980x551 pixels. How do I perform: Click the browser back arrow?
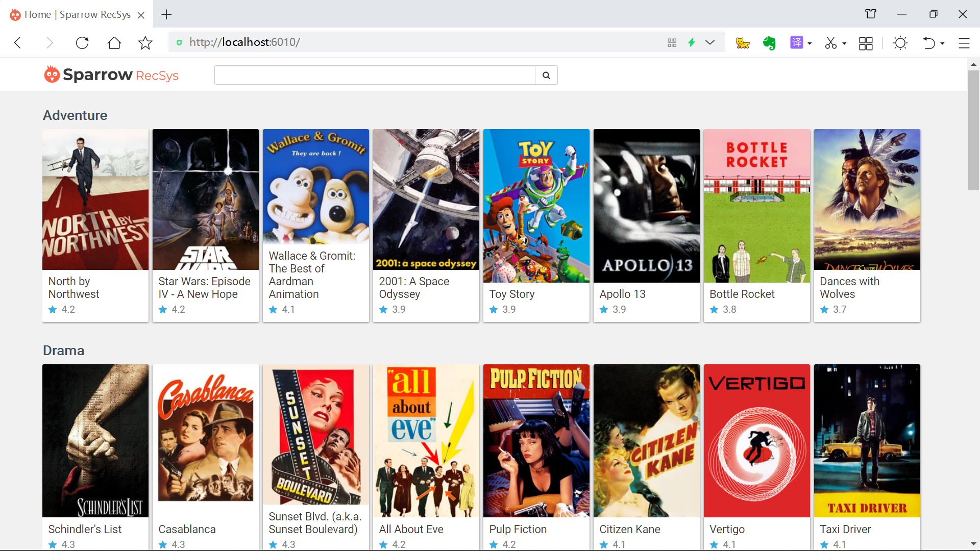click(x=18, y=43)
